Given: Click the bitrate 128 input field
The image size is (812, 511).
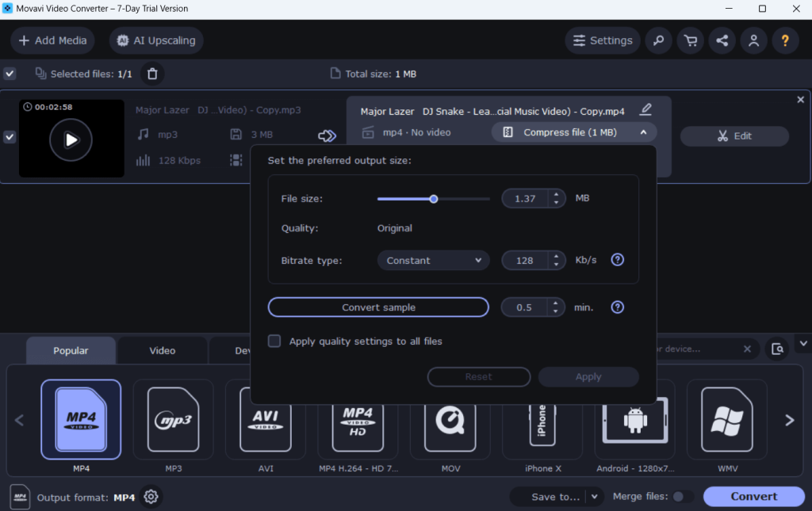Looking at the screenshot, I should [x=525, y=260].
